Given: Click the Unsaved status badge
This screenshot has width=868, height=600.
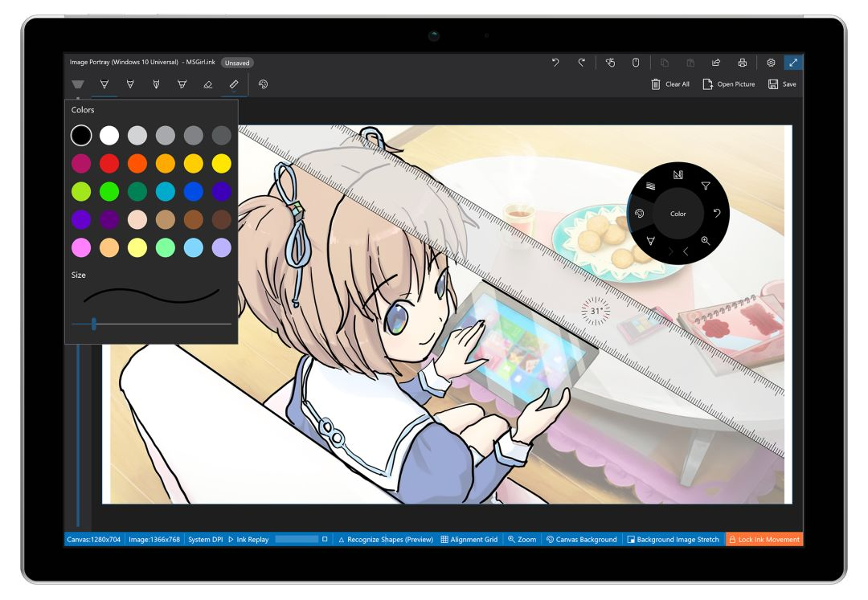Looking at the screenshot, I should coord(237,63).
